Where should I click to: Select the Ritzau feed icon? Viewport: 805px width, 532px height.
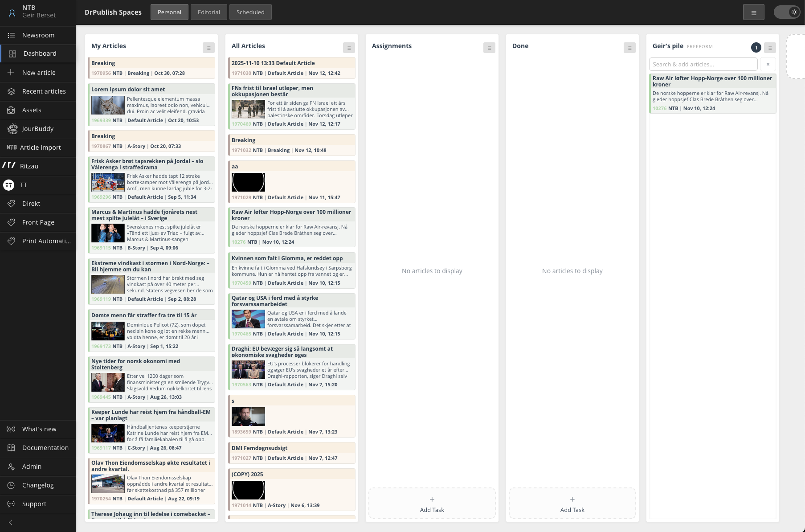click(10, 166)
